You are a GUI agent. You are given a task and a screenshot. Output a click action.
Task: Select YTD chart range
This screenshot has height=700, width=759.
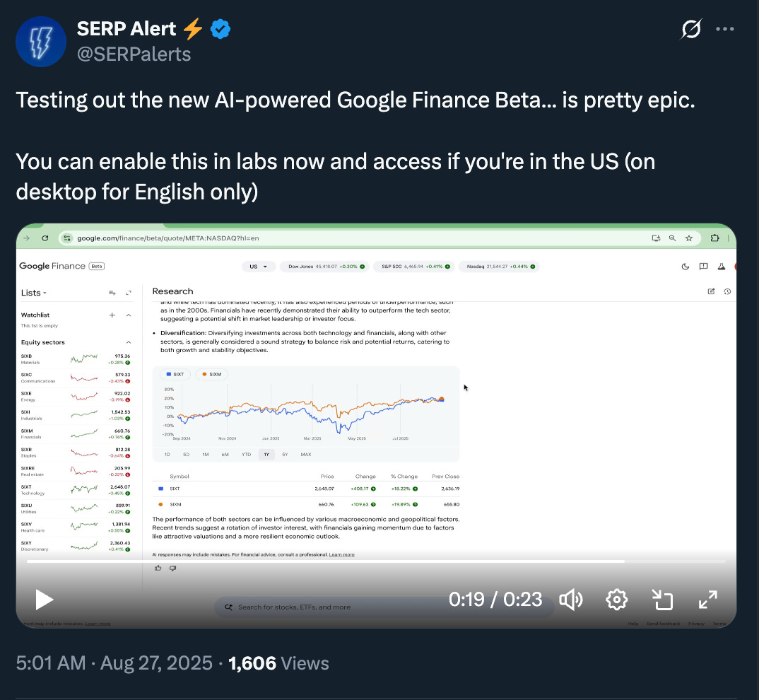click(247, 455)
